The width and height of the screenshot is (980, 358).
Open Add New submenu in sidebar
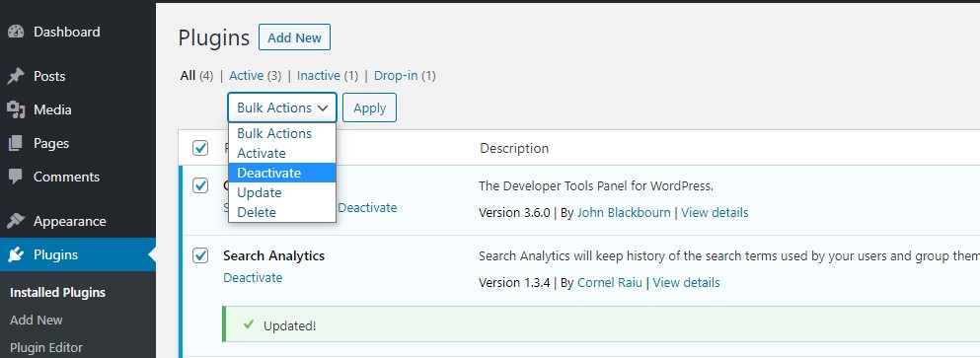[x=37, y=320]
